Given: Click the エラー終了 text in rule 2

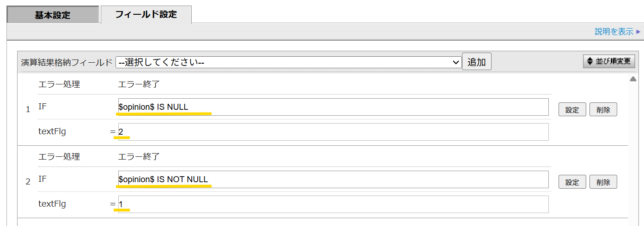Looking at the screenshot, I should [x=139, y=156].
